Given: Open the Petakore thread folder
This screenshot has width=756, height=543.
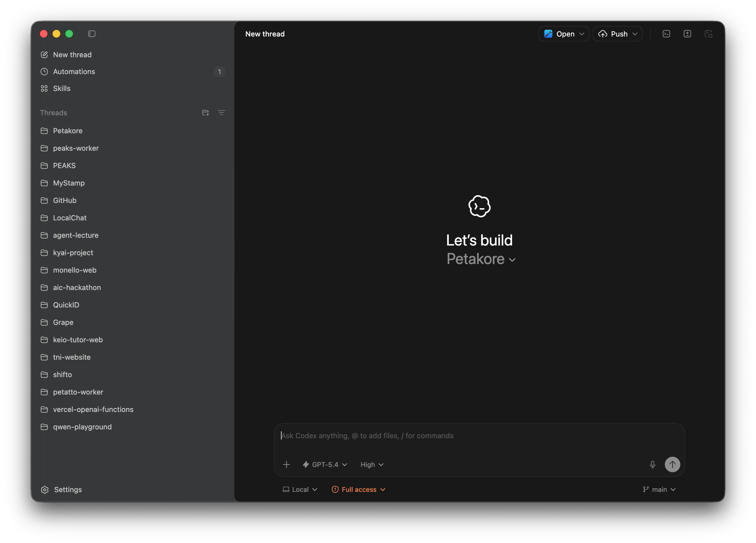Looking at the screenshot, I should tap(133, 131).
